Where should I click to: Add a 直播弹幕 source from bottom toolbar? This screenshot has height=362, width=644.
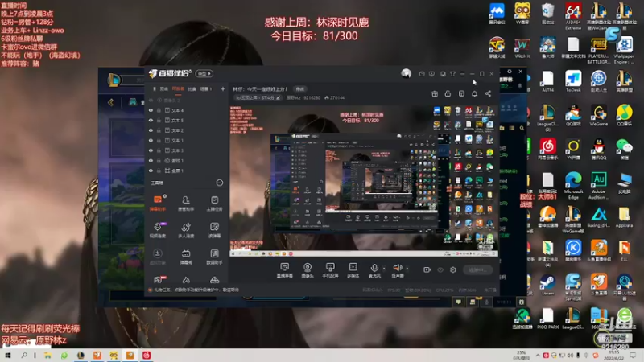(285, 270)
